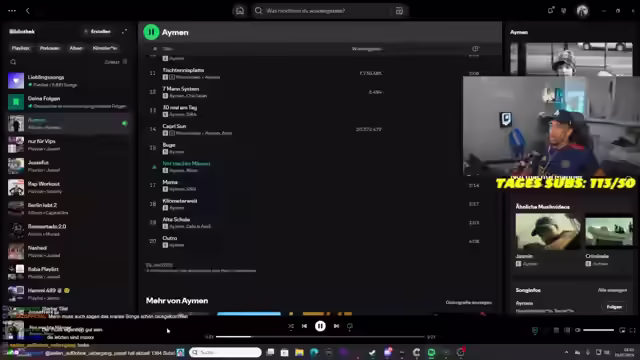Filter library by Alben
Image resolution: width=640 pixels, height=360 pixels.
tap(76, 48)
